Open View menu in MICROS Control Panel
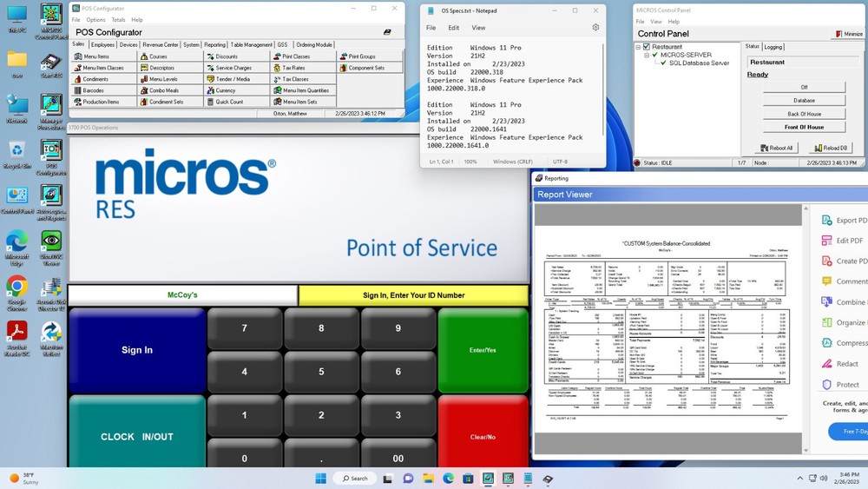Screen dimensions: 868x489 click(656, 22)
